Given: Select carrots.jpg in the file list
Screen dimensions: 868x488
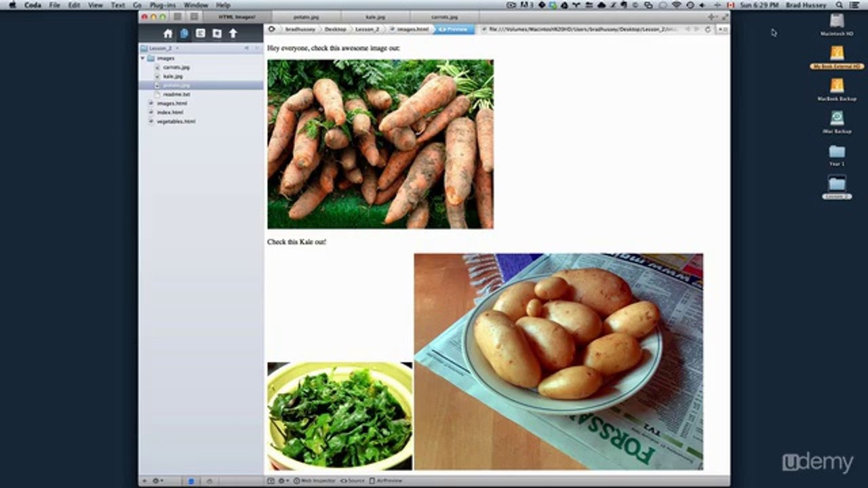Looking at the screenshot, I should pos(176,67).
